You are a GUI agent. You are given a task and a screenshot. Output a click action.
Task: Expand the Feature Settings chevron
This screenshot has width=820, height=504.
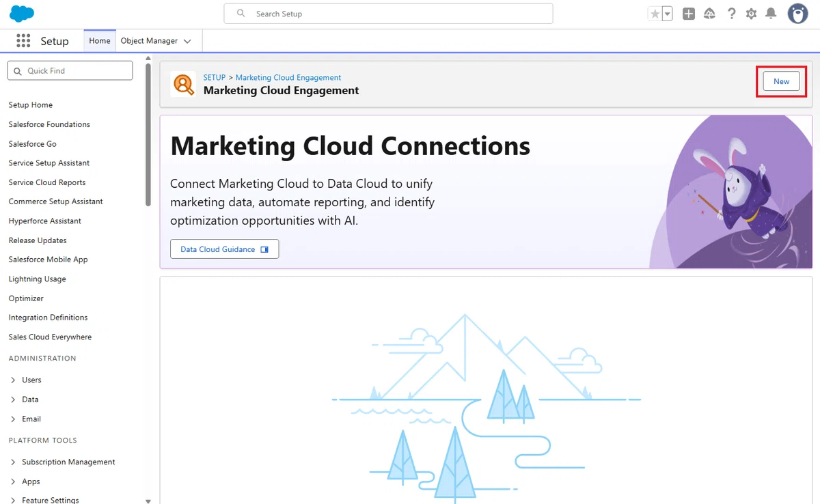click(13, 501)
